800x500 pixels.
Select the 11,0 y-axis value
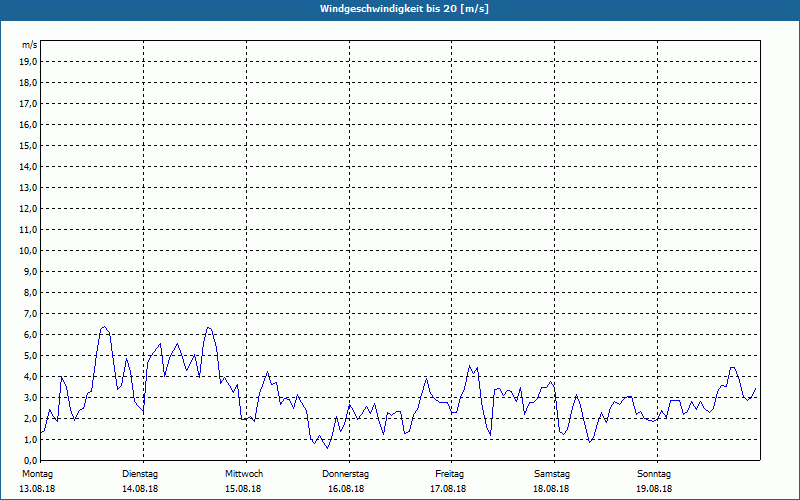point(28,230)
